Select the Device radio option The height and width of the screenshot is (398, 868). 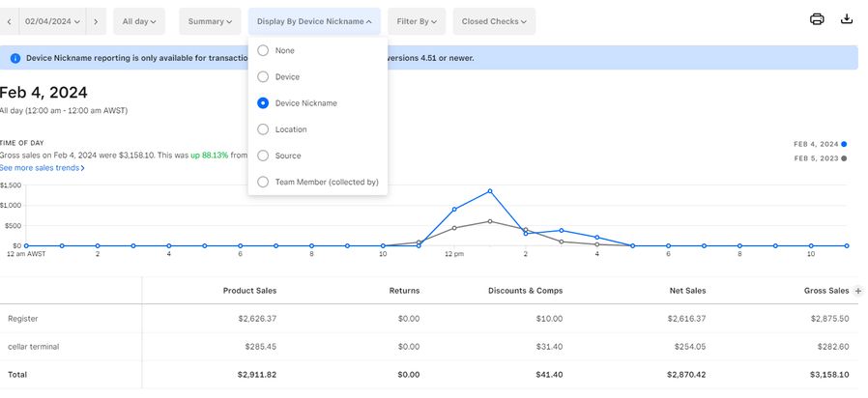[x=263, y=76]
